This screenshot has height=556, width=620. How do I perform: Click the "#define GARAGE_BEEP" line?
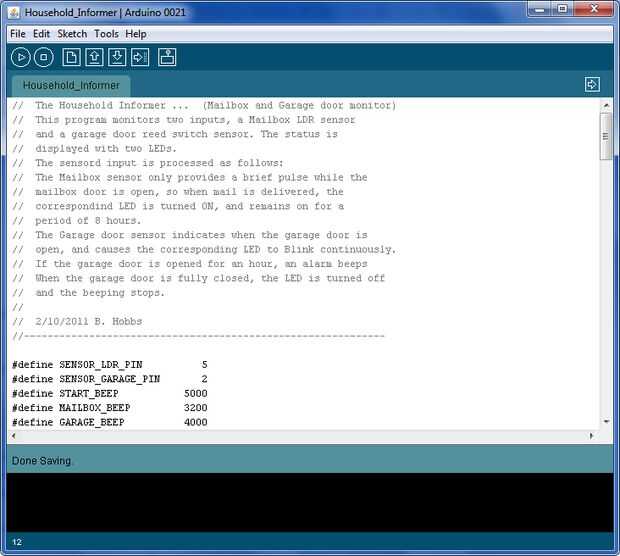click(x=110, y=422)
